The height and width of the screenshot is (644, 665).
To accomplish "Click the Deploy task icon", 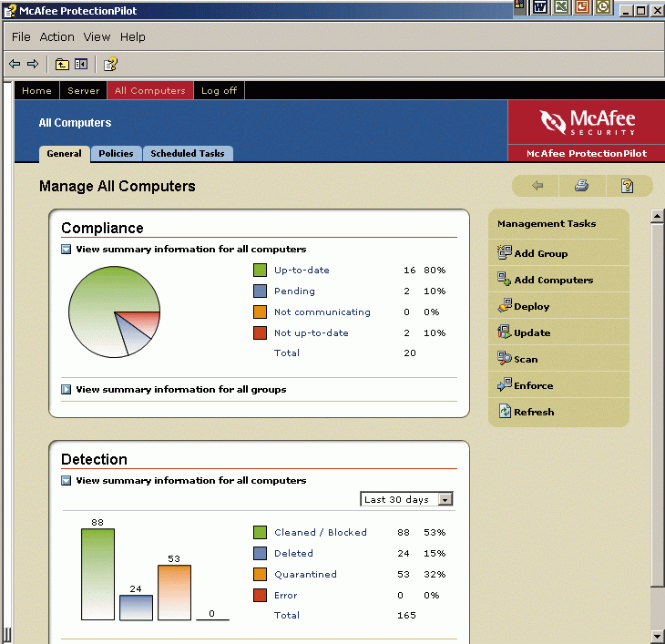I will [x=505, y=306].
